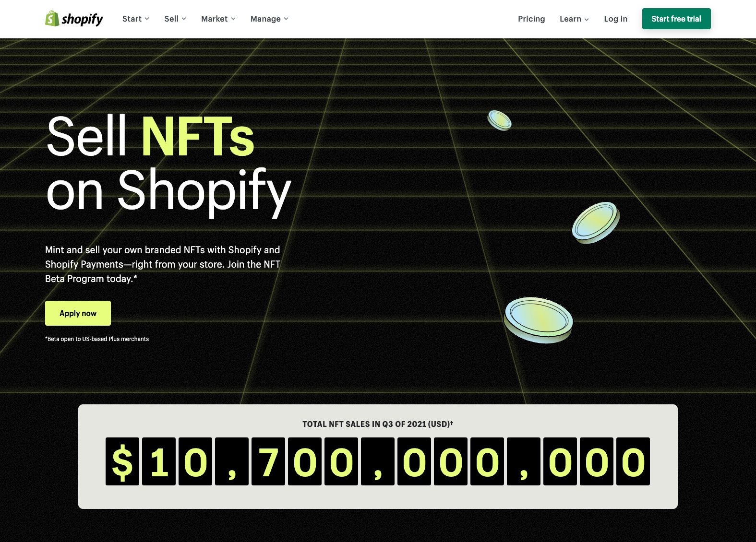Click the Shopify logo in the header

tap(74, 19)
